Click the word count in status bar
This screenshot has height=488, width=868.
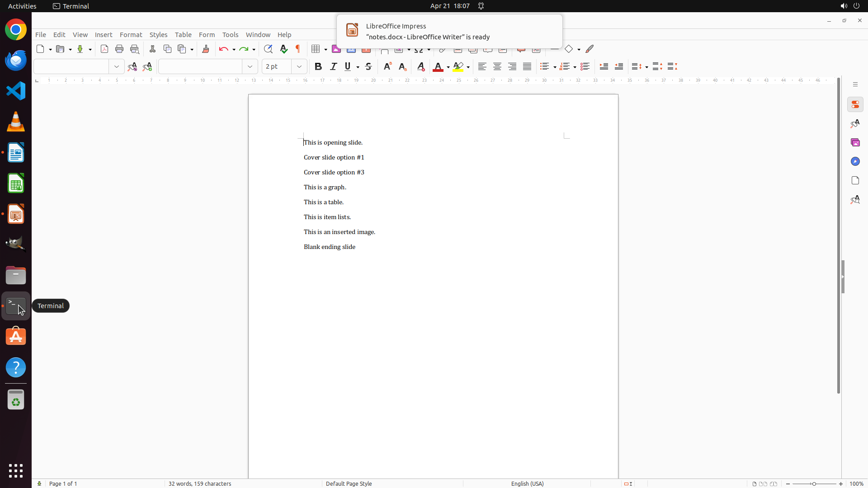click(200, 483)
